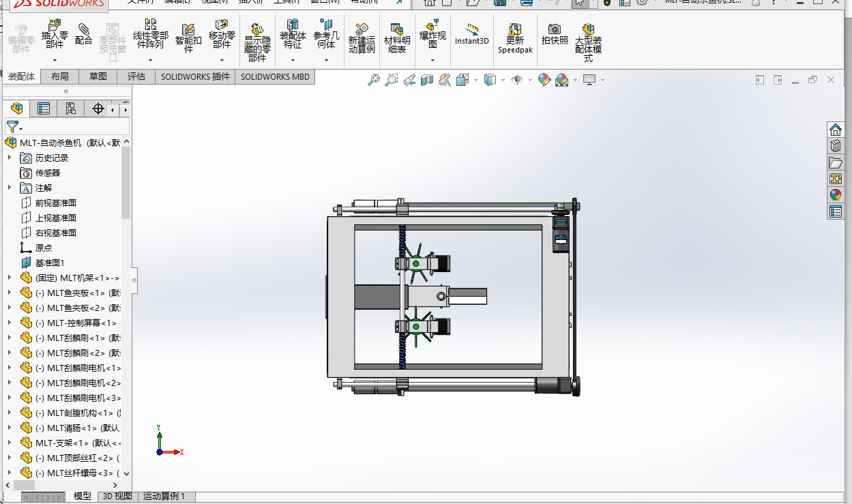Take a snapshot with the 拍快照 tool
The height and width of the screenshot is (504, 852).
(555, 34)
